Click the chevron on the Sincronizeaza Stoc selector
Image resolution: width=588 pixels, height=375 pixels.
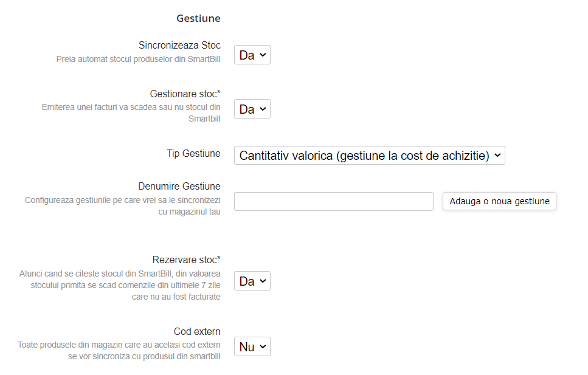click(263, 54)
